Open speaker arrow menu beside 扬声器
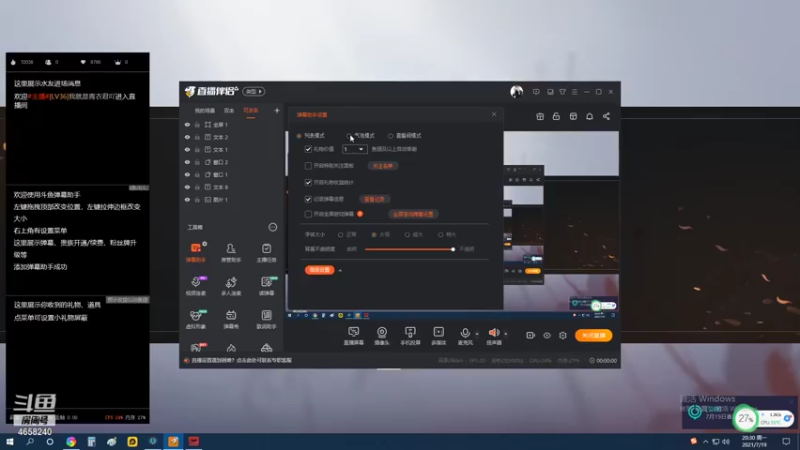The height and width of the screenshot is (450, 800). tap(506, 334)
